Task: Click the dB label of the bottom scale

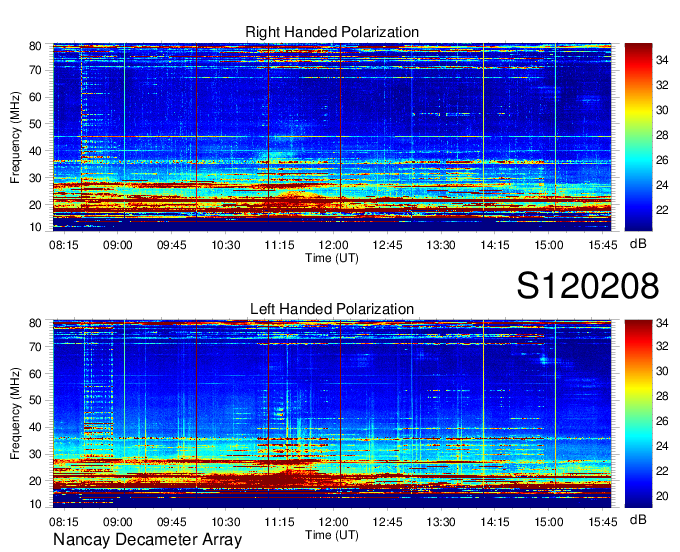Action: point(638,519)
